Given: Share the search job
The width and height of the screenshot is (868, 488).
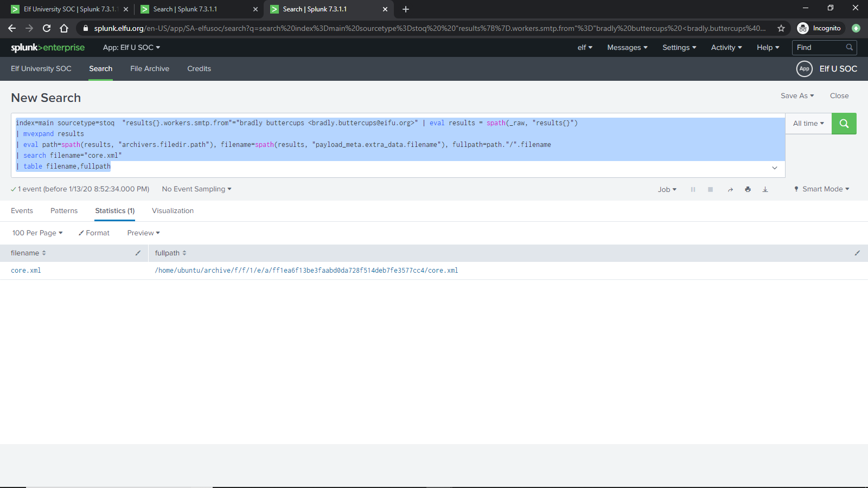Looking at the screenshot, I should click(x=730, y=189).
